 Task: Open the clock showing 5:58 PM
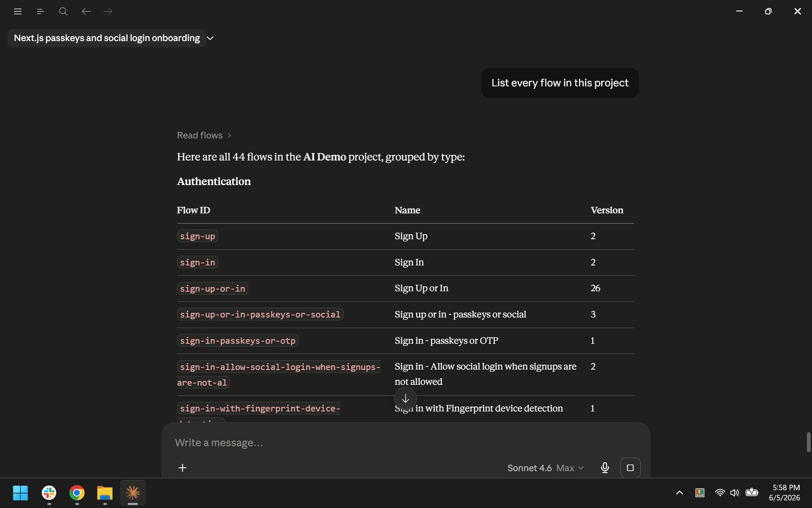[785, 493]
